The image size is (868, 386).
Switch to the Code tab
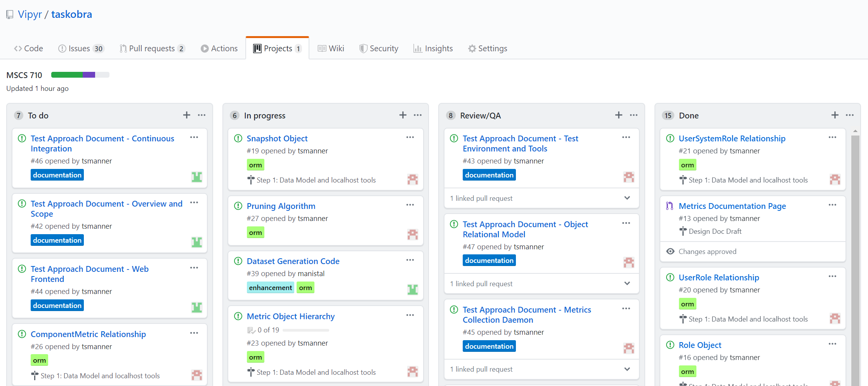coord(29,49)
